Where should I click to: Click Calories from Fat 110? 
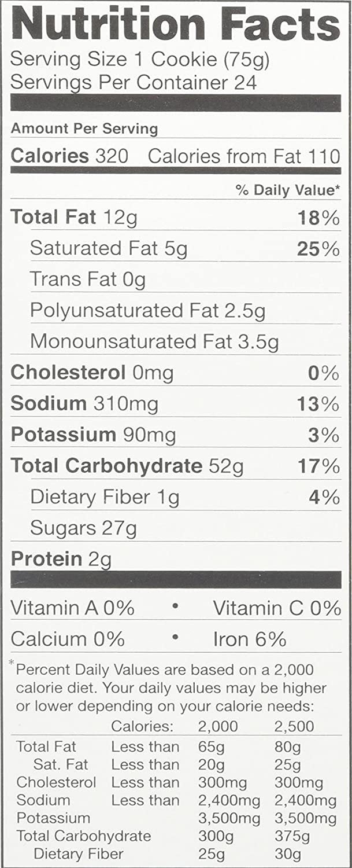pyautogui.click(x=244, y=156)
